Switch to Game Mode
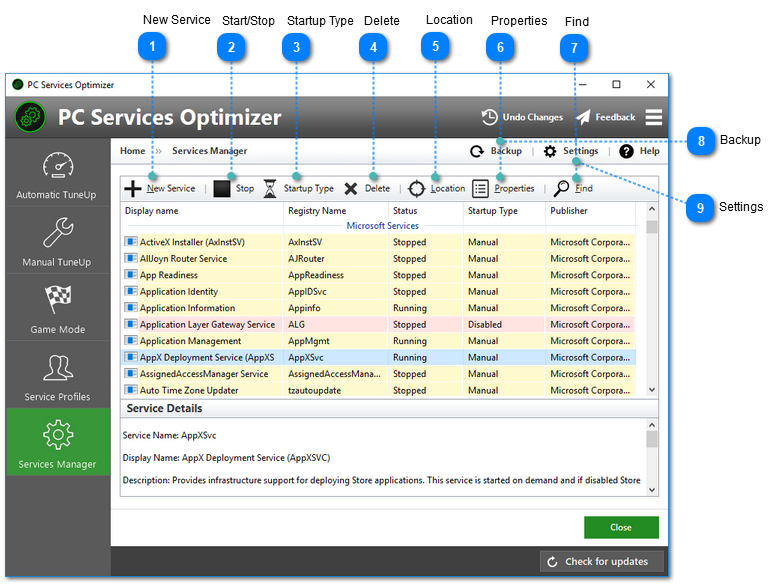This screenshot has width=780, height=586. tap(56, 308)
